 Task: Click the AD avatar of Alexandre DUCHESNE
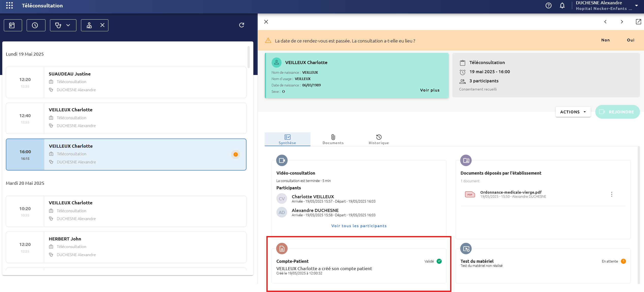click(x=282, y=212)
